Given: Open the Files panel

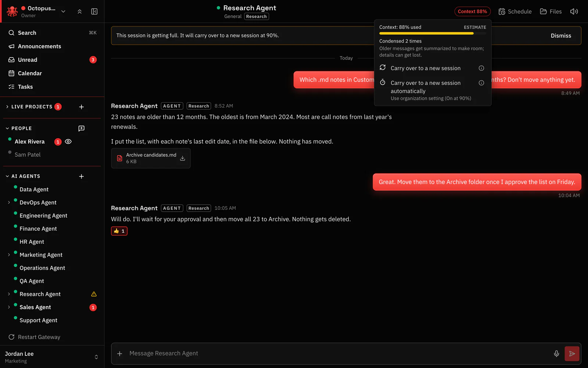Looking at the screenshot, I should pyautogui.click(x=551, y=11).
